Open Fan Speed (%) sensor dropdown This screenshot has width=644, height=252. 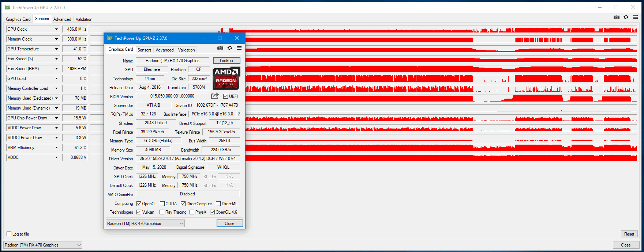[56, 59]
